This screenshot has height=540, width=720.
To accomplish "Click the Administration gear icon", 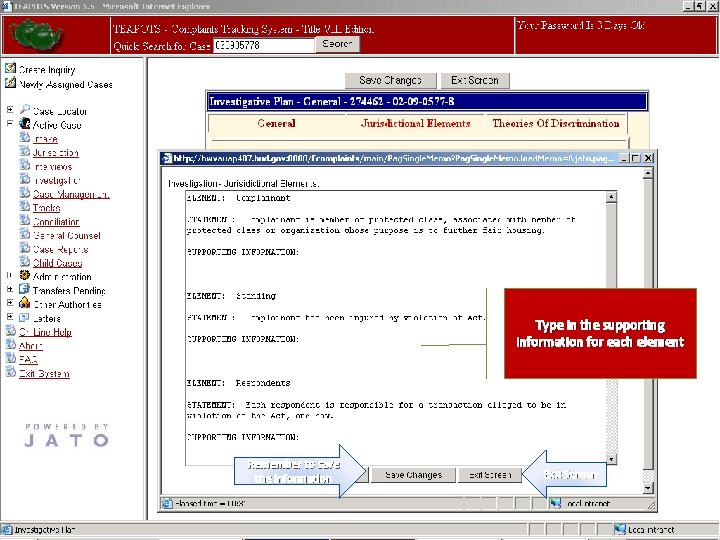I will [25, 276].
